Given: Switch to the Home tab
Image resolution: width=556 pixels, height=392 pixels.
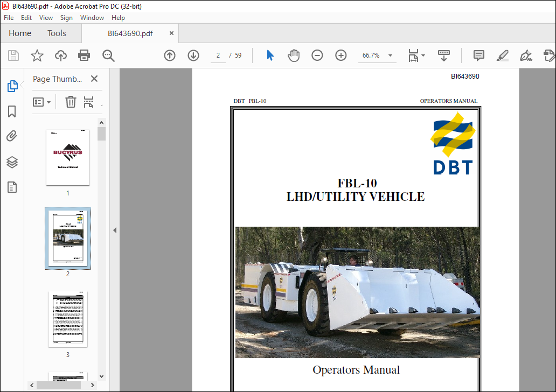Looking at the screenshot, I should click(x=20, y=33).
